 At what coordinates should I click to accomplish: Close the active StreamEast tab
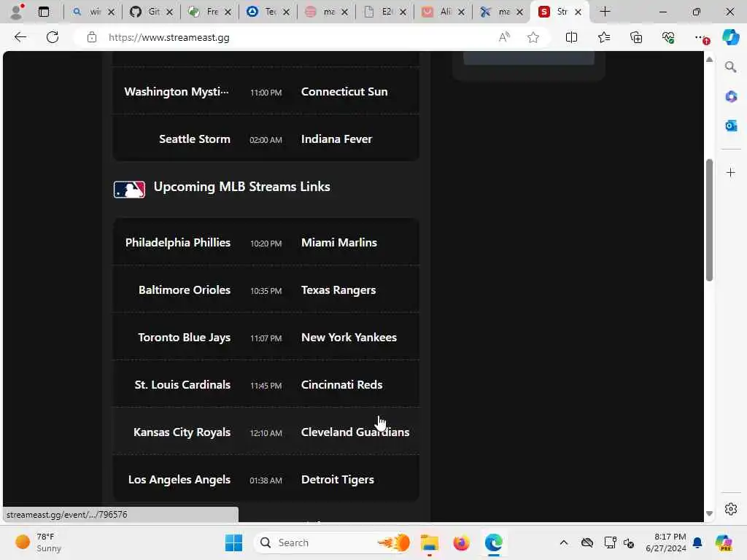[578, 12]
